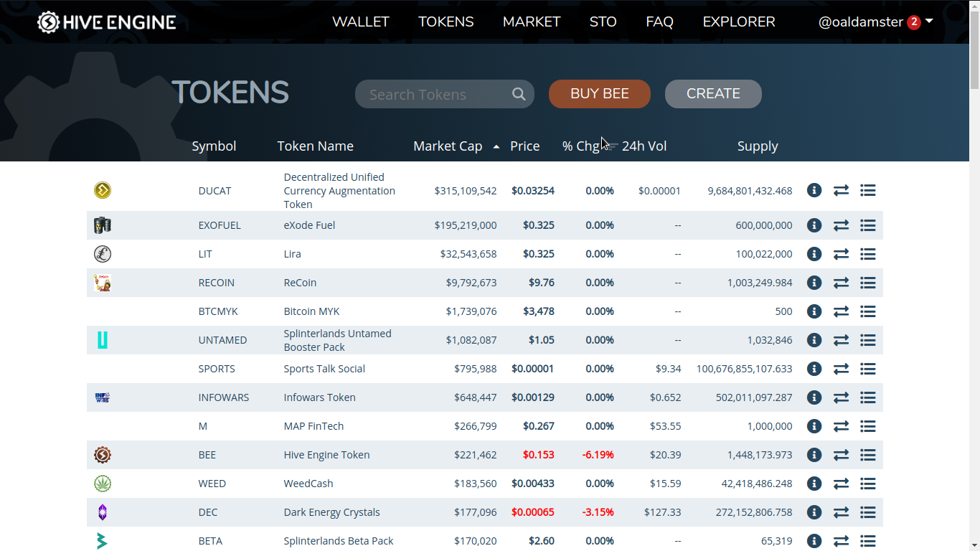The image size is (980, 551).
Task: Open history list icon for BETA
Action: point(868,541)
